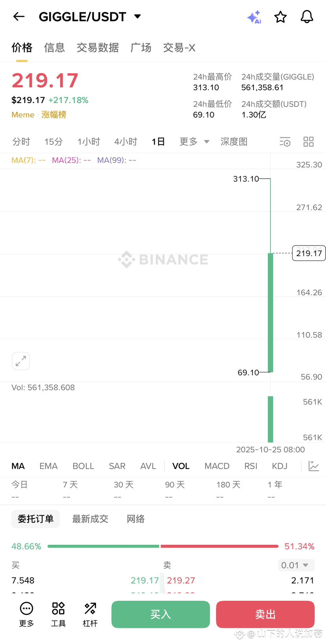Enable the BOLL overlay indicator
The height and width of the screenshot is (644, 326).
83,466
